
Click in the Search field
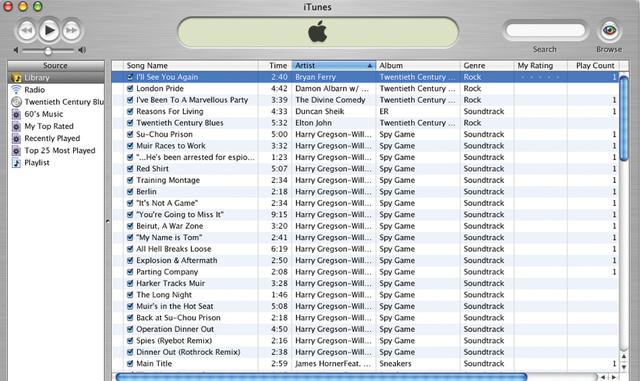(x=545, y=30)
